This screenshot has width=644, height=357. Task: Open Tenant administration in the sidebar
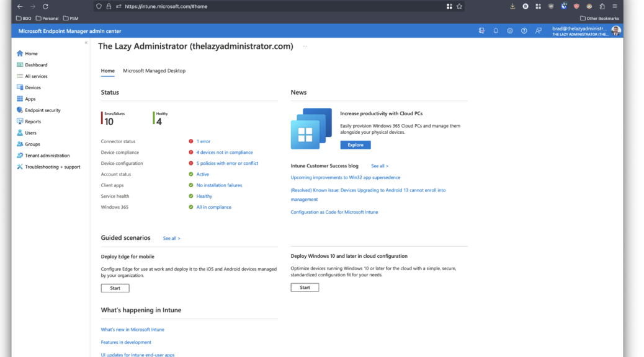tap(48, 156)
